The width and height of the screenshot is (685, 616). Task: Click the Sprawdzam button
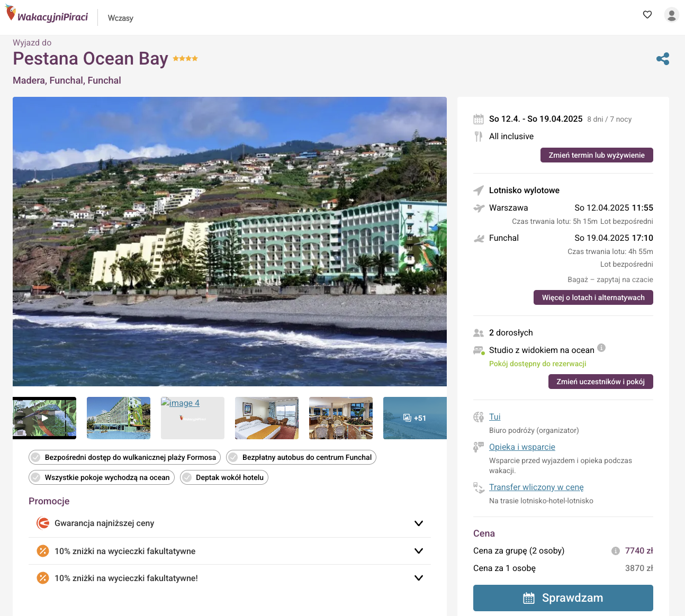click(563, 598)
